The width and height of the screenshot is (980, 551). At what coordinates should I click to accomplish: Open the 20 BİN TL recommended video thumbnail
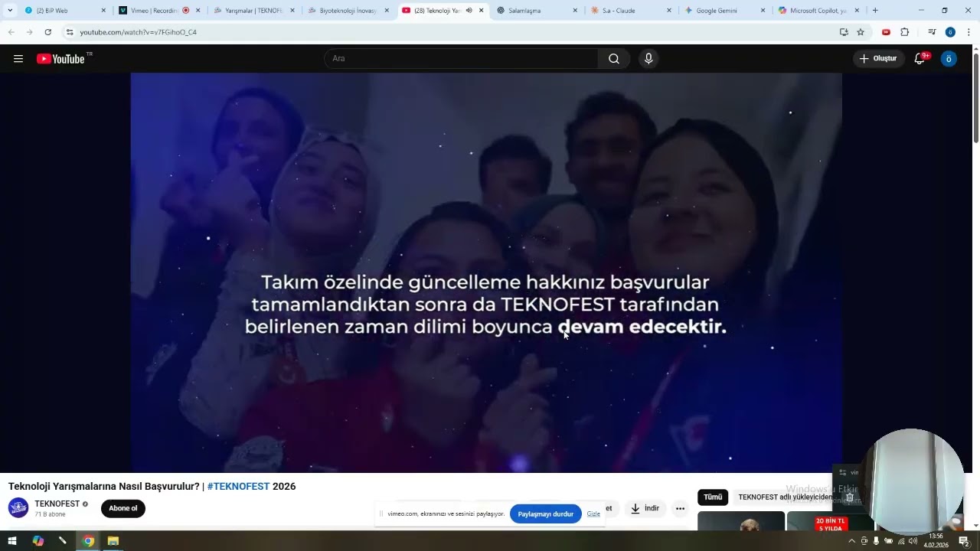(x=830, y=521)
